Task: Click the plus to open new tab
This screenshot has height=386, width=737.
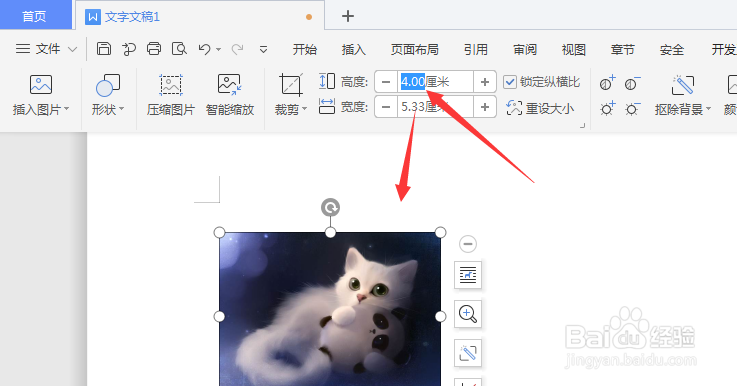Action: pyautogui.click(x=348, y=16)
